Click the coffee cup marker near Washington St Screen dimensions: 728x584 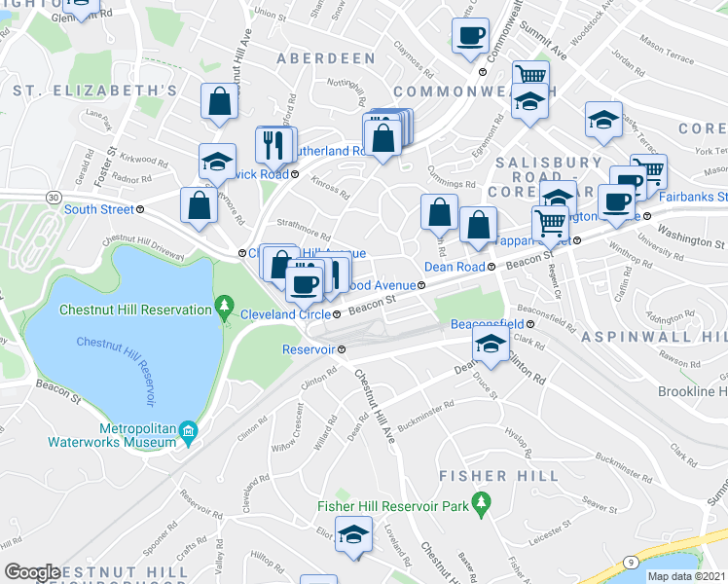[616, 204]
